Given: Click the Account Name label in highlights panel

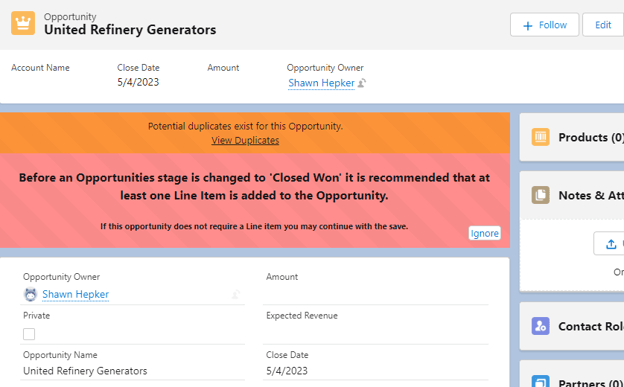Looking at the screenshot, I should point(40,68).
